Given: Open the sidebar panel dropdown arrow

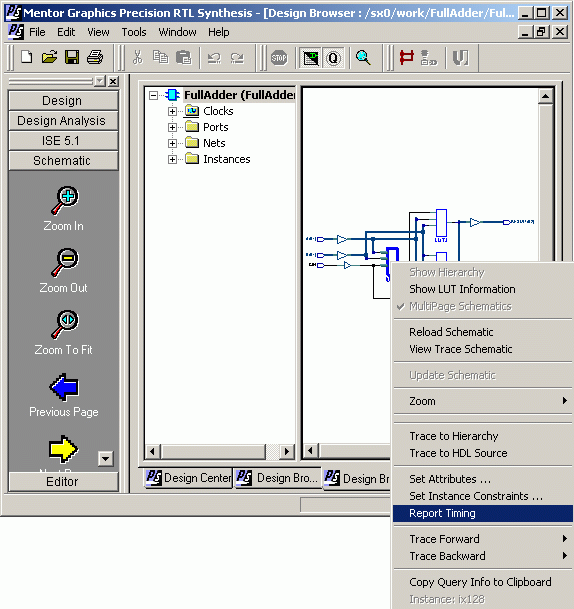Looking at the screenshot, I should (x=100, y=81).
